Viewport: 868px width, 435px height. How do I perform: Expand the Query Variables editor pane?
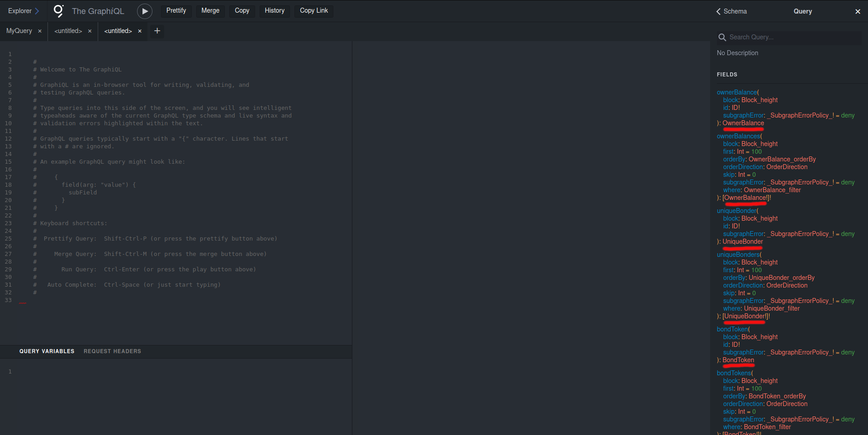tap(47, 351)
